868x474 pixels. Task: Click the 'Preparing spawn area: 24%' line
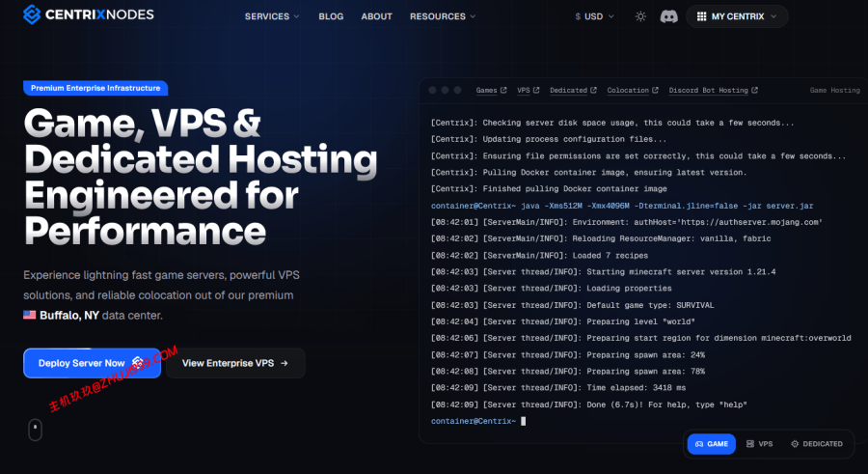coord(568,355)
